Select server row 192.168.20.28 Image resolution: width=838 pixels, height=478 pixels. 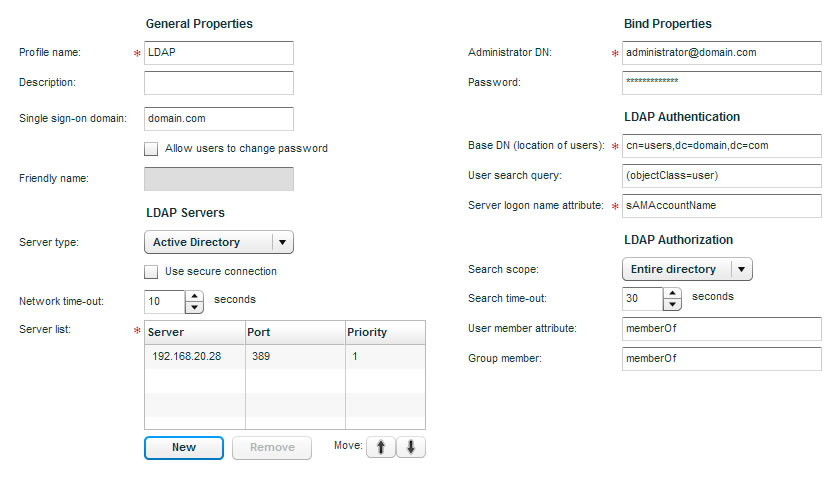285,356
